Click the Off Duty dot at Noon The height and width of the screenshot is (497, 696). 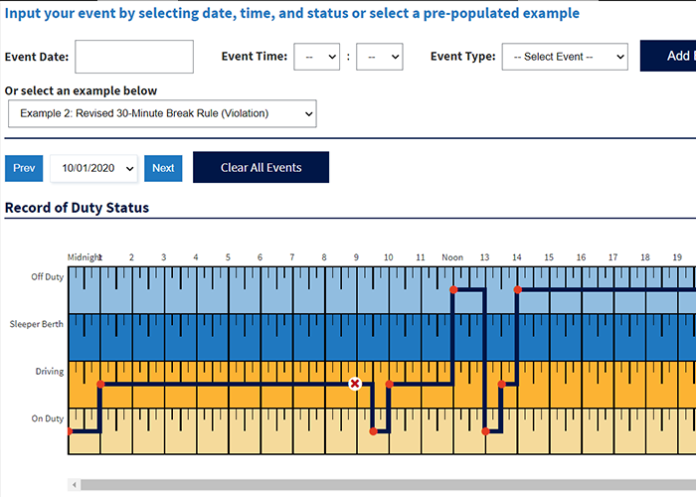(x=453, y=290)
